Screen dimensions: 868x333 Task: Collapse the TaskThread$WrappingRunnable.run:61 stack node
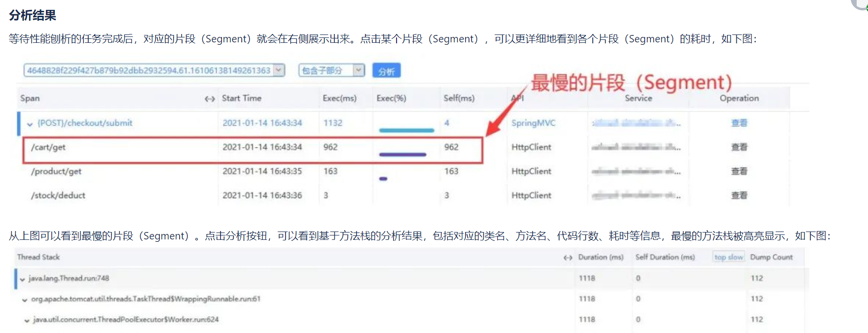point(25,300)
